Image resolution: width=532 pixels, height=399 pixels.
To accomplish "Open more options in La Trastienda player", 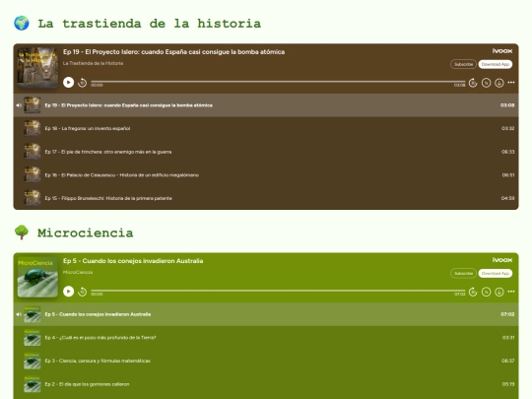I will click(511, 83).
